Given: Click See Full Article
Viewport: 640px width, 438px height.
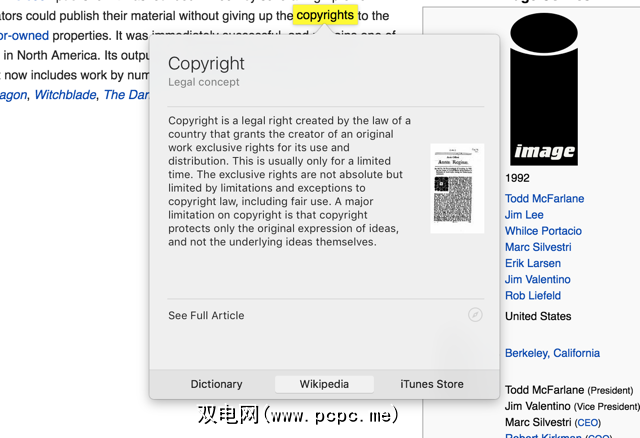Looking at the screenshot, I should click(x=206, y=316).
